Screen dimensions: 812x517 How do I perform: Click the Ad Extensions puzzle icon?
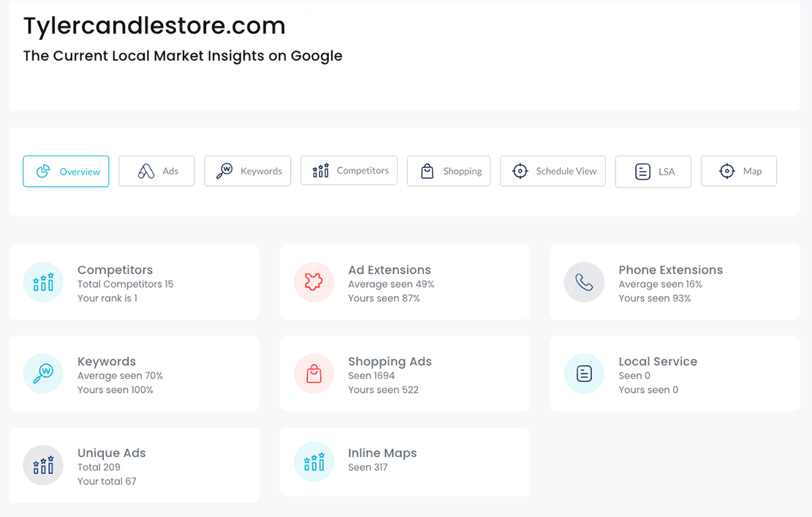tap(314, 282)
